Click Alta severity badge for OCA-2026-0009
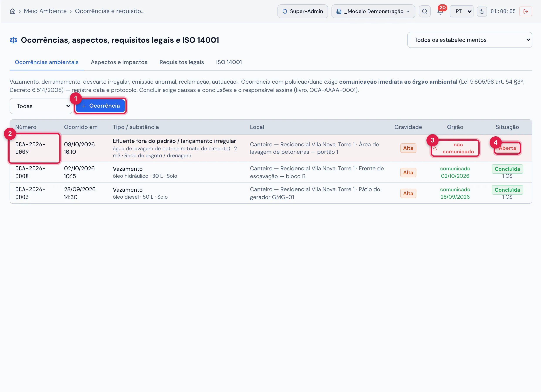Screen dimensions: 541x392 coord(408,148)
